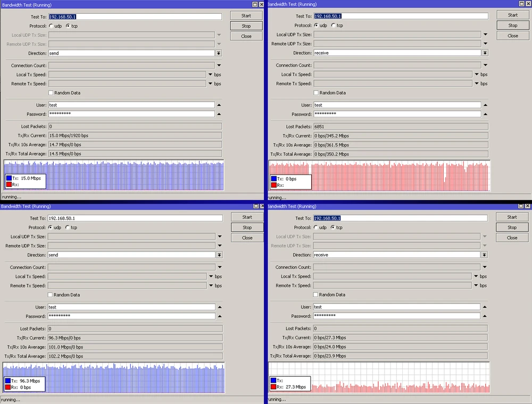Click the restore icon in the TCP send test title bar
532x404 pixels.
click(x=254, y=4)
